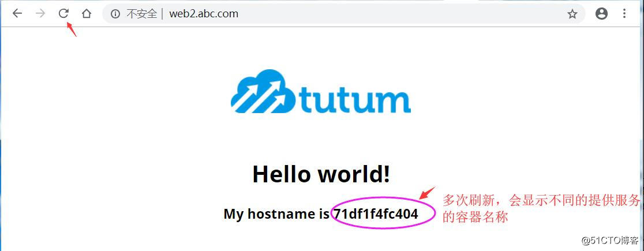The width and height of the screenshot is (644, 251).
Task: Click the "My hostname is" text
Action: [x=276, y=213]
